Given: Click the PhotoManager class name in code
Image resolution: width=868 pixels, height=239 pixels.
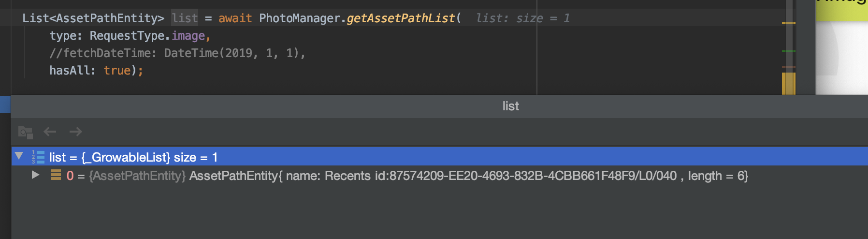Looking at the screenshot, I should point(300,18).
